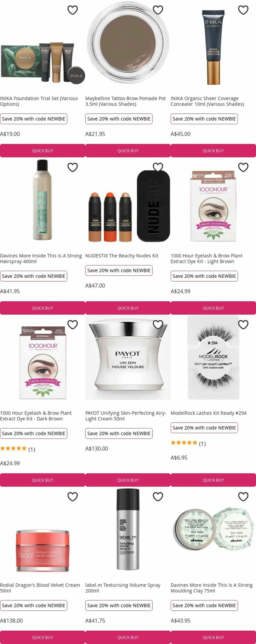Click NEWBIE discount badge under INIKA Concealer

click(204, 119)
